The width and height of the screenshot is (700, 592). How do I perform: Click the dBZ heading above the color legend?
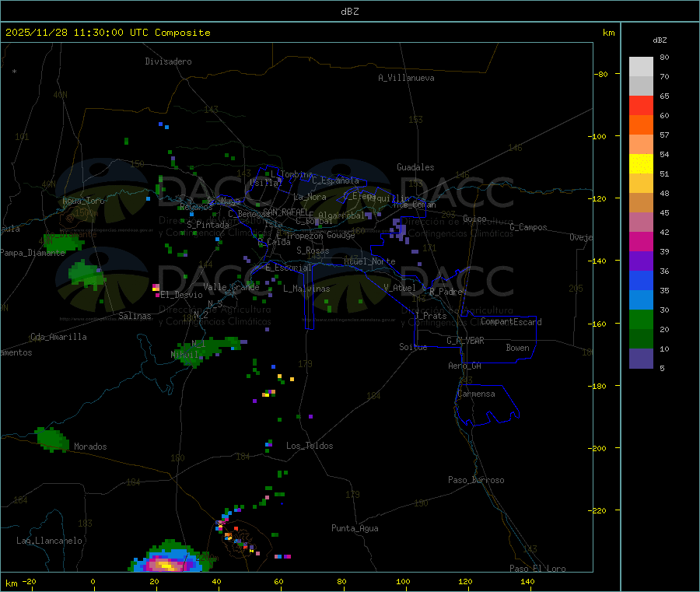(x=660, y=40)
